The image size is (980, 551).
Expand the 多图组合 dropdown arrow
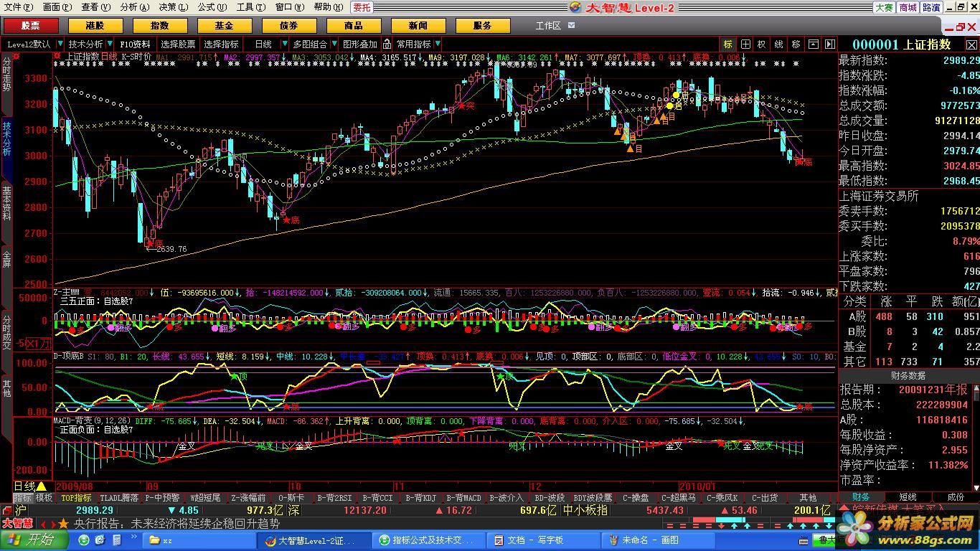click(x=333, y=44)
